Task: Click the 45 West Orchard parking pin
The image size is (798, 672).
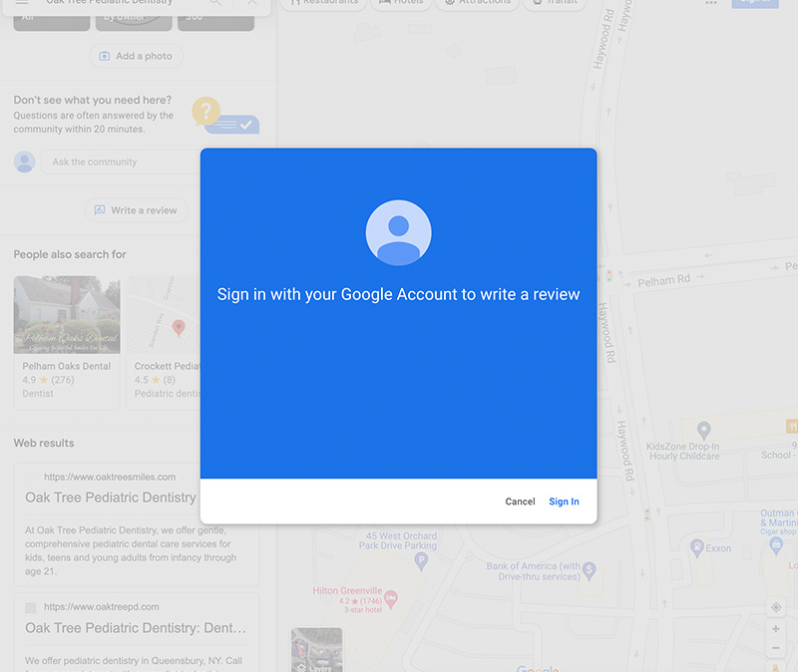Action: 421,561
